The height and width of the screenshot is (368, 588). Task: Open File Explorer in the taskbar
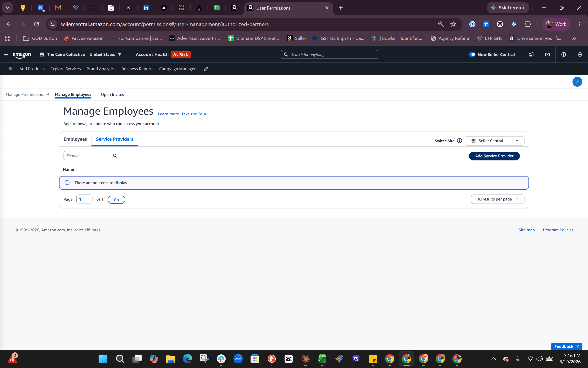(x=171, y=359)
